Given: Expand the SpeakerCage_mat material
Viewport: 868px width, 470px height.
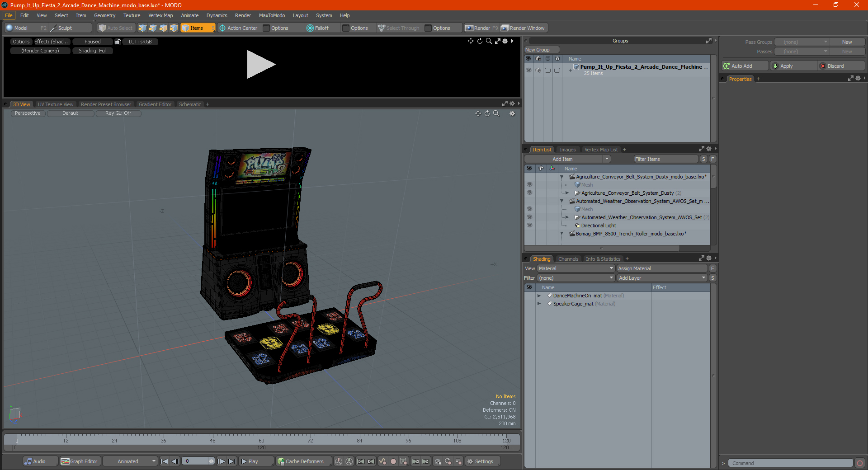Looking at the screenshot, I should pyautogui.click(x=539, y=304).
